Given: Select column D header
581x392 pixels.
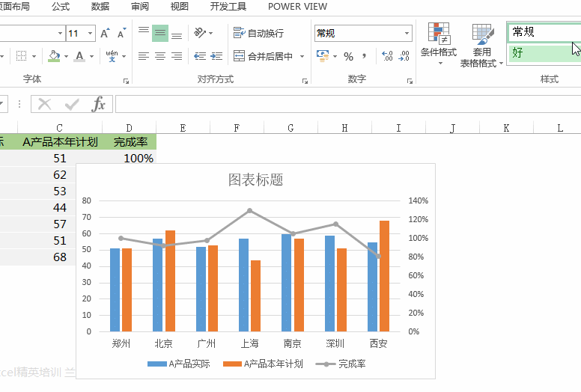Looking at the screenshot, I should pos(129,128).
